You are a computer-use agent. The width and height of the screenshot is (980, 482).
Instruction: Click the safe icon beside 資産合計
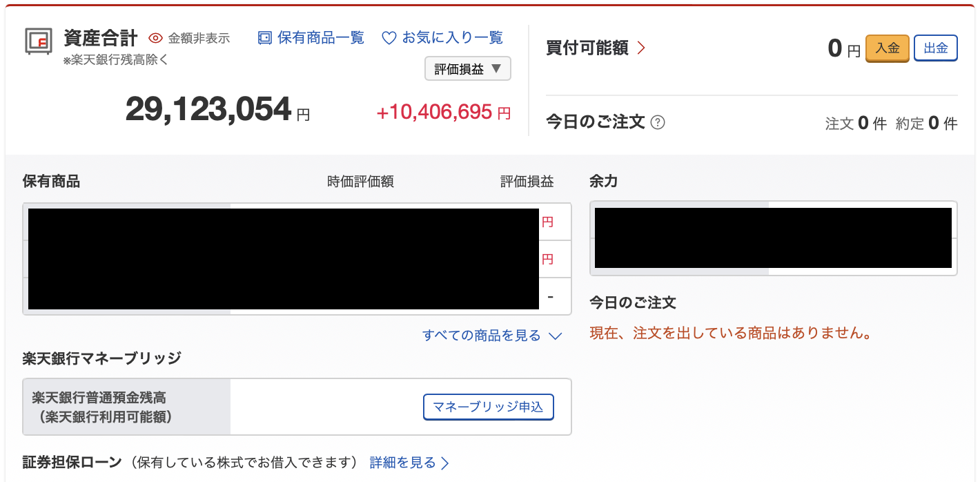[39, 41]
